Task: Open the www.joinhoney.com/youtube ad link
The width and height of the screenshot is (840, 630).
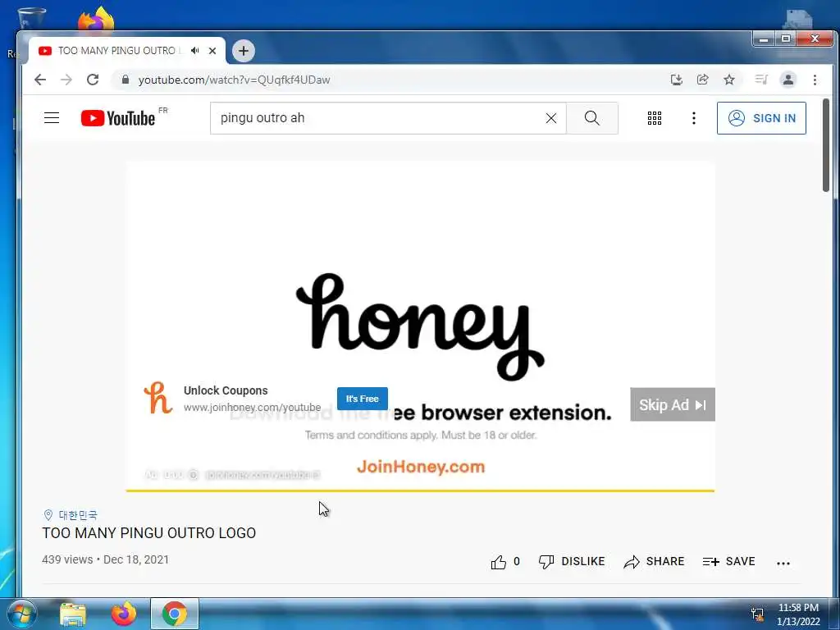Action: click(252, 407)
